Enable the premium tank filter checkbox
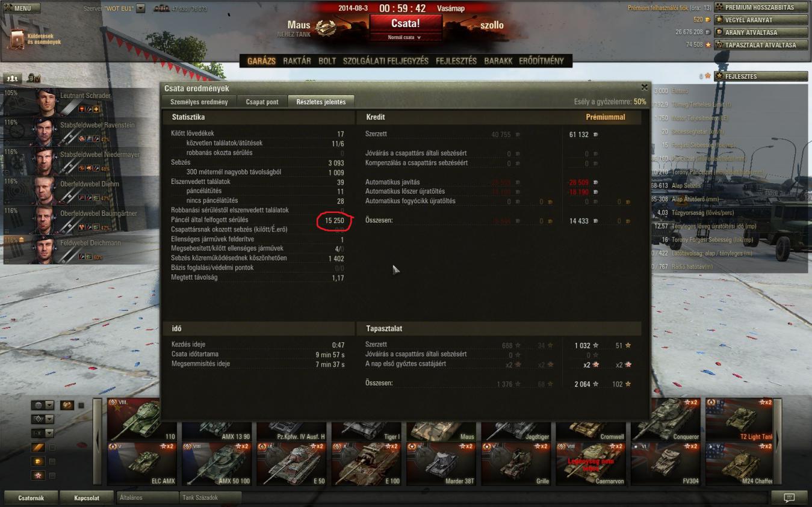 tap(52, 447)
